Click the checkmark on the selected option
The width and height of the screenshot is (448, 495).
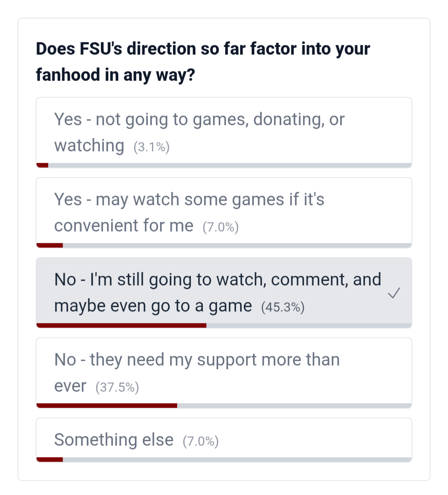394,293
